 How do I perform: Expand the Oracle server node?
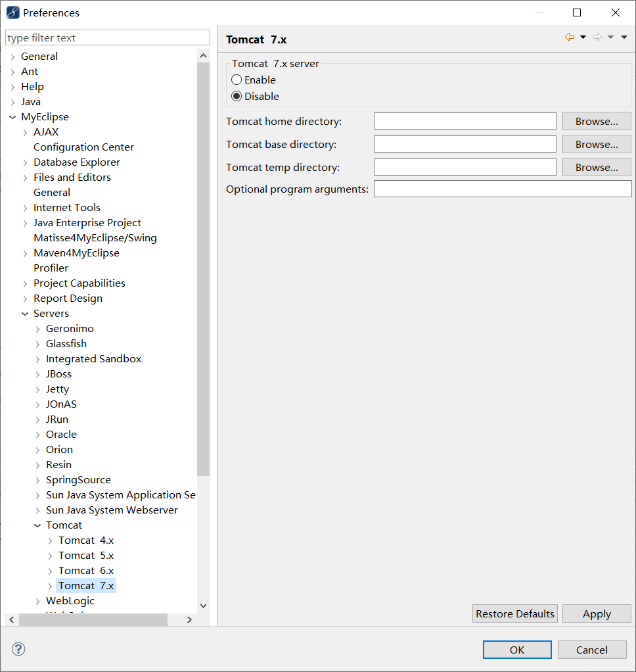tap(37, 435)
